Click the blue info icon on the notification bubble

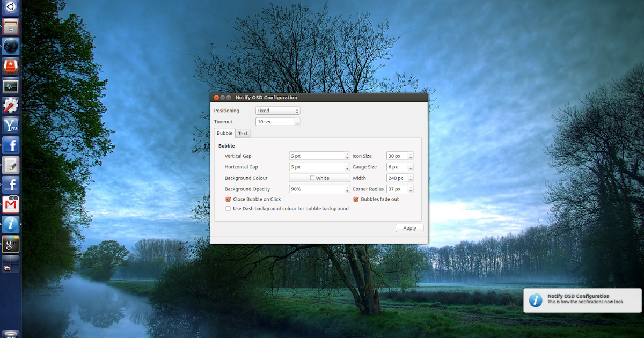[x=535, y=300]
